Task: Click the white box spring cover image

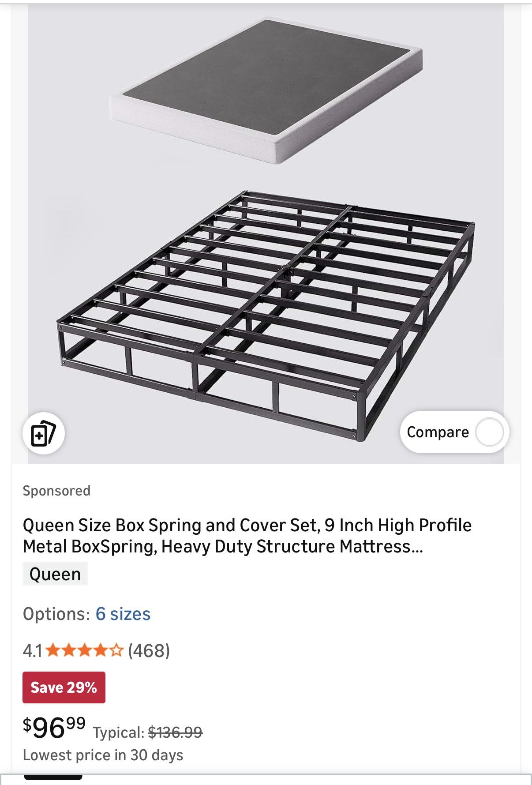Action: [x=266, y=90]
